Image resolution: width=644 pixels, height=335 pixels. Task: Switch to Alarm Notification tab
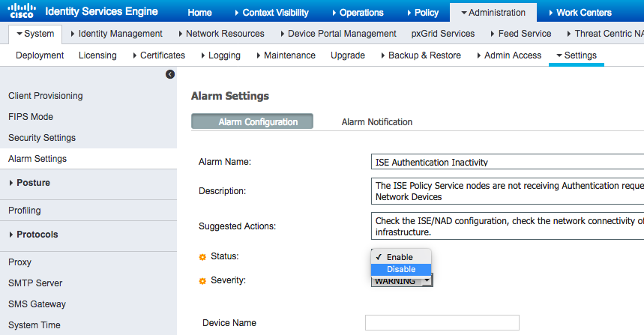point(376,122)
